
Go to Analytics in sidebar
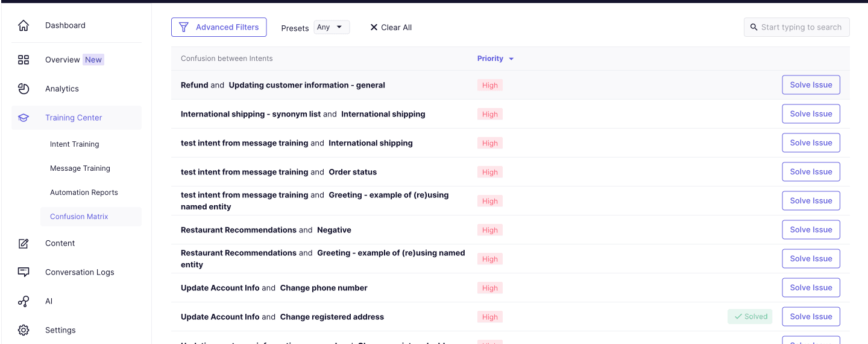[62, 89]
